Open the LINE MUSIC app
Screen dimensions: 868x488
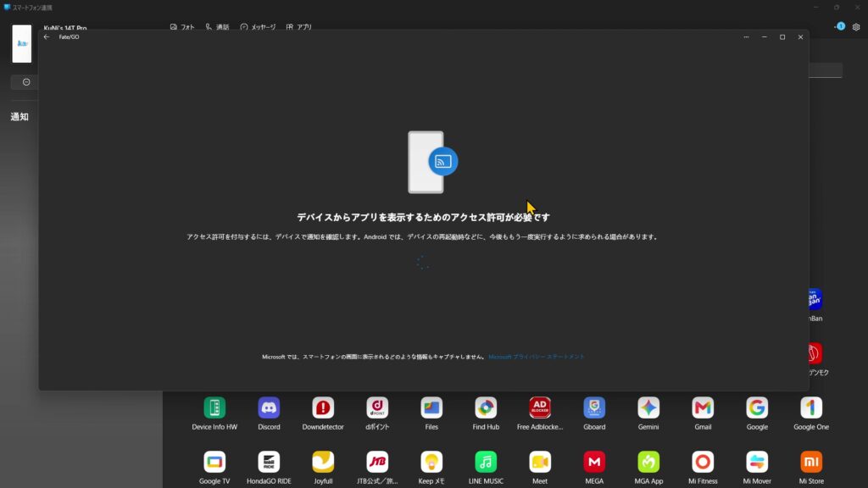tap(486, 462)
